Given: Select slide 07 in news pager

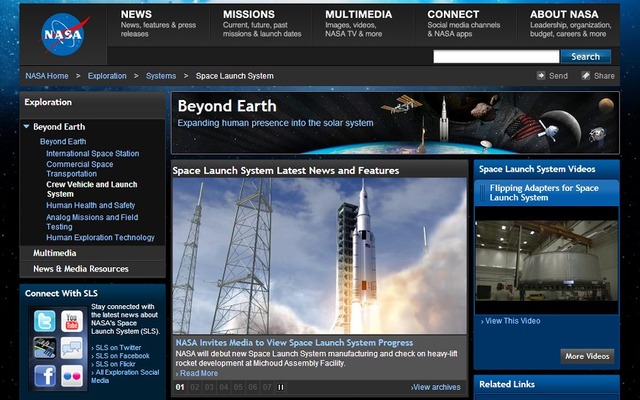Looking at the screenshot, I should (x=267, y=387).
